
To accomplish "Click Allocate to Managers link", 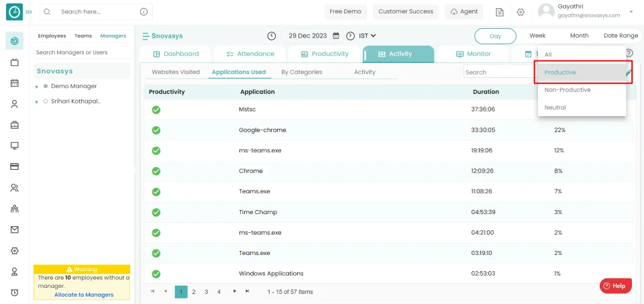I will [x=84, y=295].
